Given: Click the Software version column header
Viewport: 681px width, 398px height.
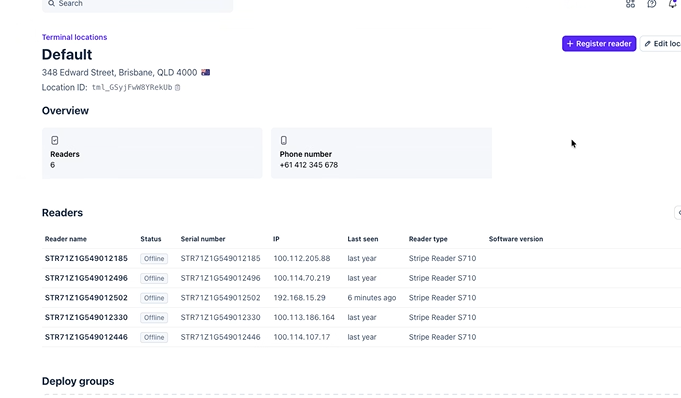Looking at the screenshot, I should pos(516,239).
